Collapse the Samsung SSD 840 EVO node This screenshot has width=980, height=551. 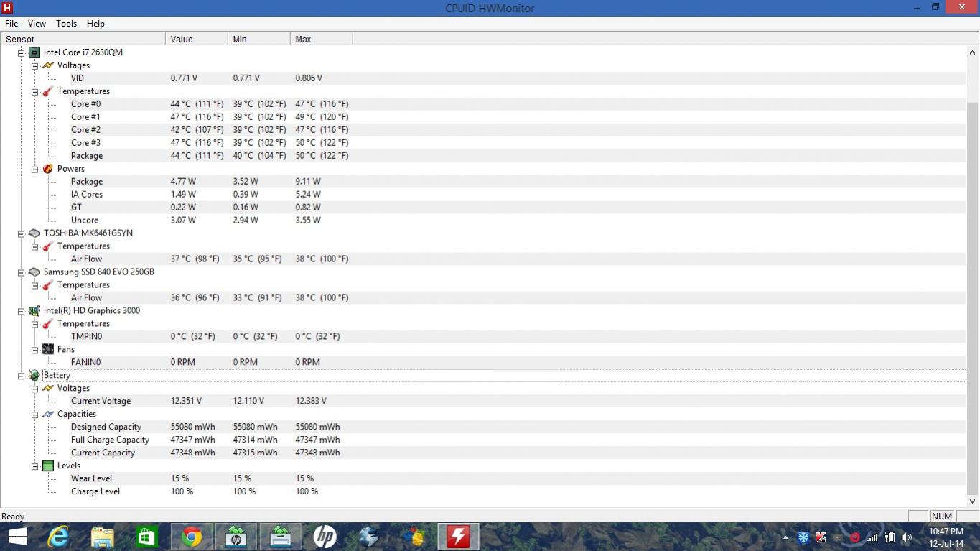22,272
